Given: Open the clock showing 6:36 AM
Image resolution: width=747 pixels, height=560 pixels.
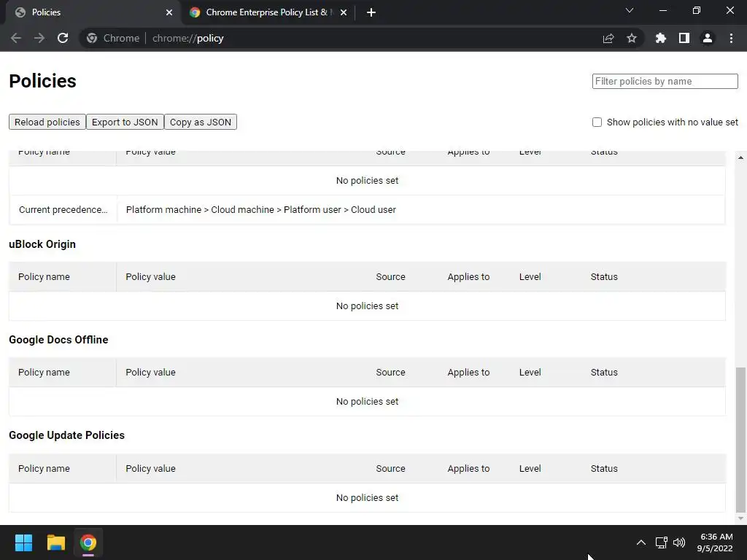Looking at the screenshot, I should [715, 542].
